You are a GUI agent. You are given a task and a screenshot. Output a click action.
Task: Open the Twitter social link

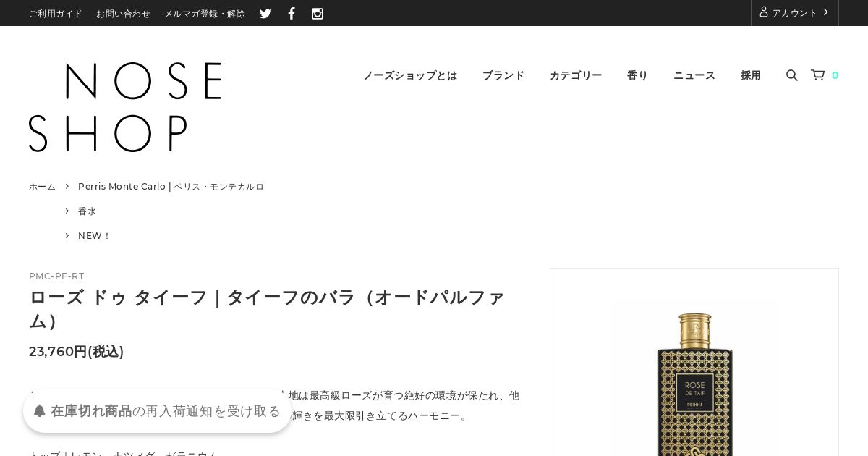click(265, 14)
